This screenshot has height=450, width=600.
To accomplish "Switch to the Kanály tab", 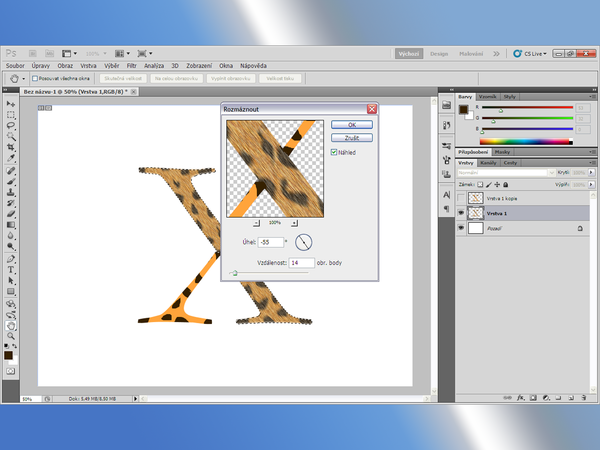I will click(488, 162).
